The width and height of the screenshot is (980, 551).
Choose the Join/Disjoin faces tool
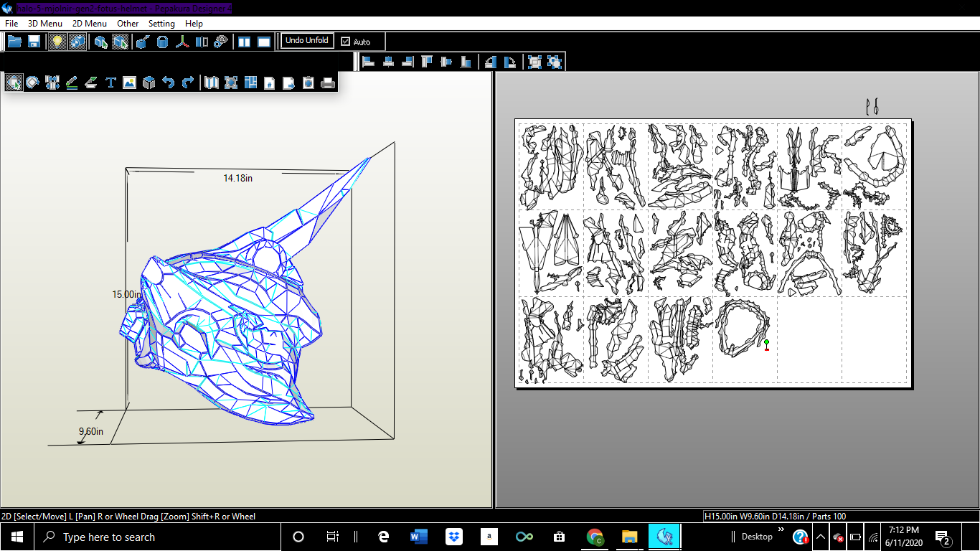(x=52, y=83)
